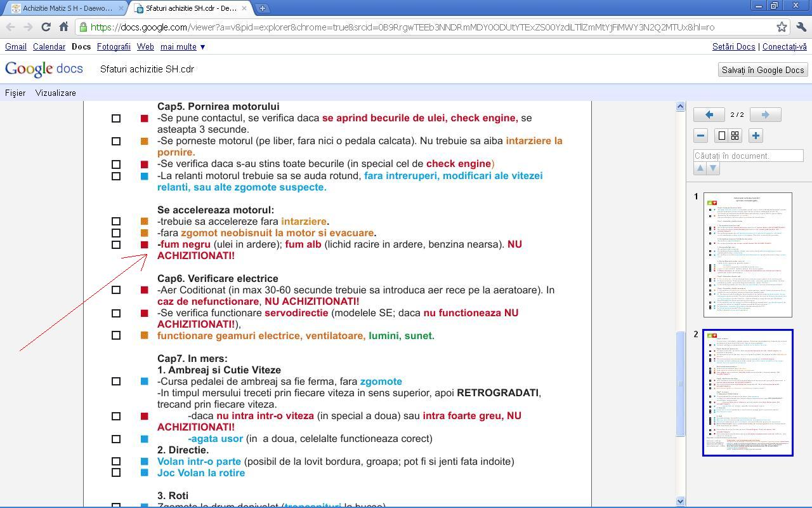Close the Achizitie Matiz SH tab

121,8
